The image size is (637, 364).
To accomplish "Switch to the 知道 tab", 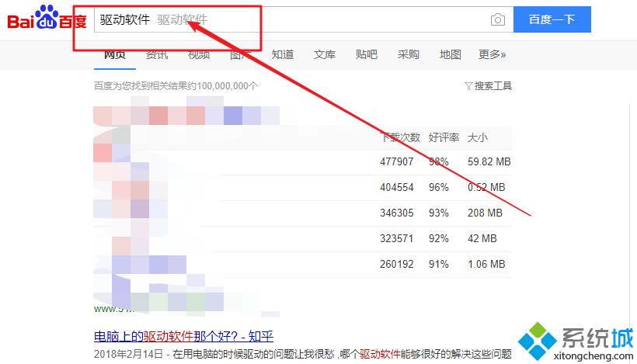I will click(x=282, y=54).
